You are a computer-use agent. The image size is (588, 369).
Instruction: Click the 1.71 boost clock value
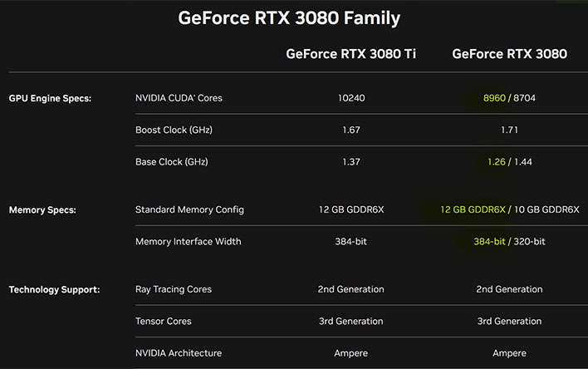coord(509,130)
